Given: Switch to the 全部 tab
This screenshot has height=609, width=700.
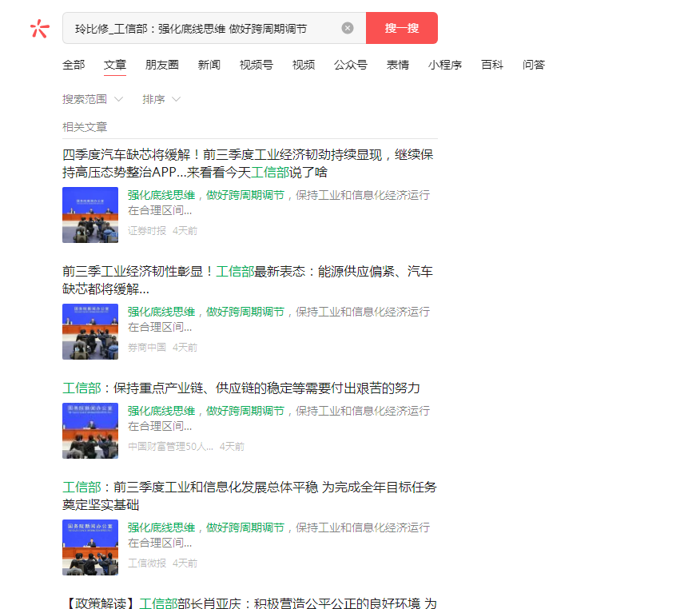Looking at the screenshot, I should tap(74, 65).
